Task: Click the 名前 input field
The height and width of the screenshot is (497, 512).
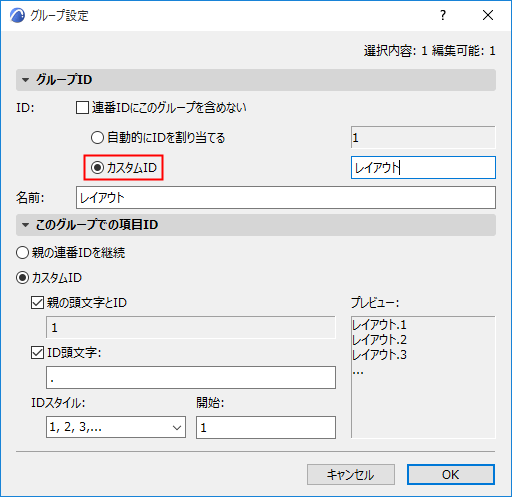Action: coord(286,198)
